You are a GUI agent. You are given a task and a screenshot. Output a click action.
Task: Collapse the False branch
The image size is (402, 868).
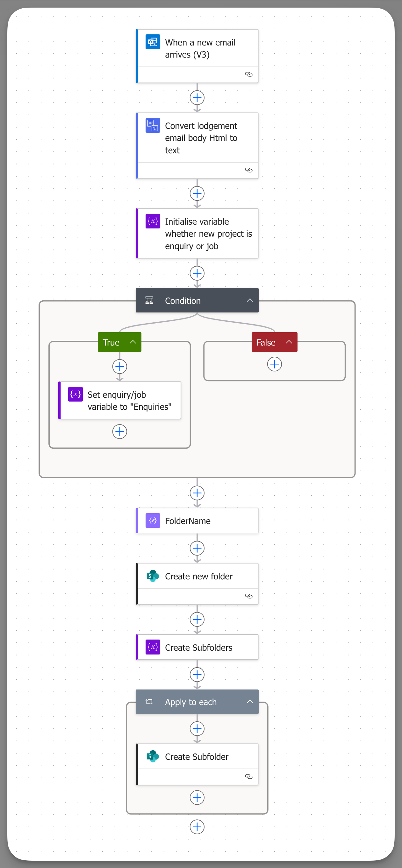[289, 342]
